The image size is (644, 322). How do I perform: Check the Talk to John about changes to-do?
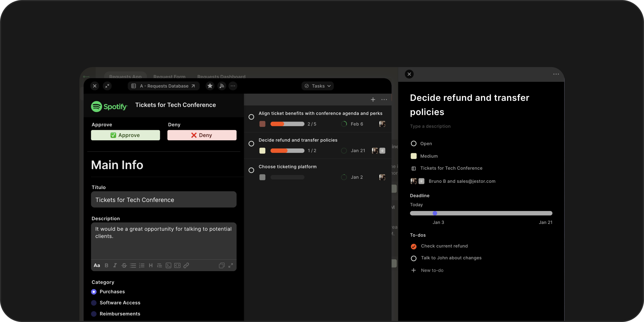point(414,258)
